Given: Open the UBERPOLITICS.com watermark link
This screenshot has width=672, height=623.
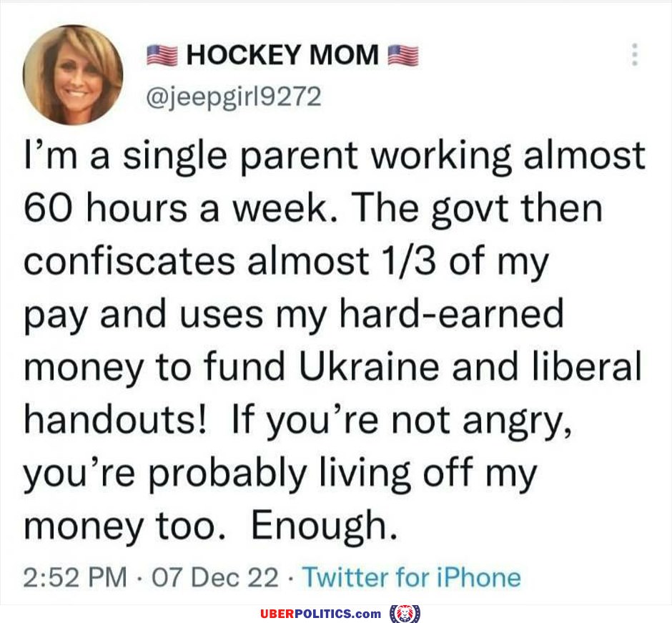Looking at the screenshot, I should [x=320, y=614].
